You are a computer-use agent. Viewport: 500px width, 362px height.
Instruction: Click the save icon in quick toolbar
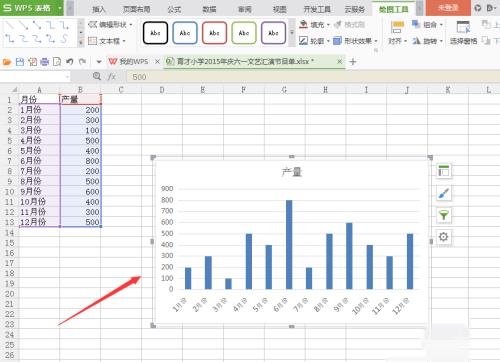(x=20, y=62)
